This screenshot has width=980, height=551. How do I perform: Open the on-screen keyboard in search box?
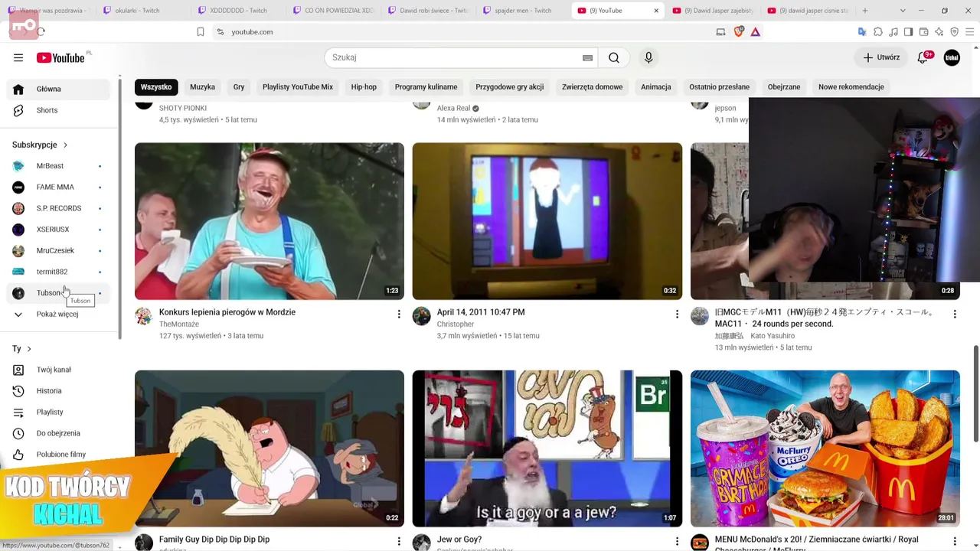(587, 57)
